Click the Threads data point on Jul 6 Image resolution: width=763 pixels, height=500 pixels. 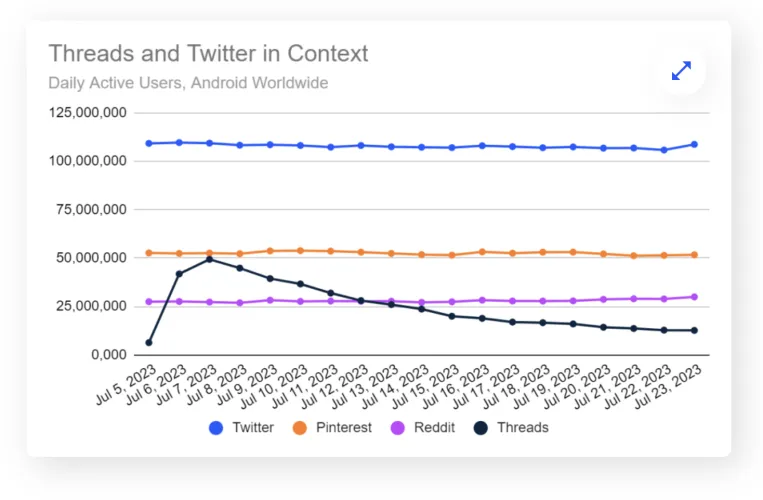point(179,273)
